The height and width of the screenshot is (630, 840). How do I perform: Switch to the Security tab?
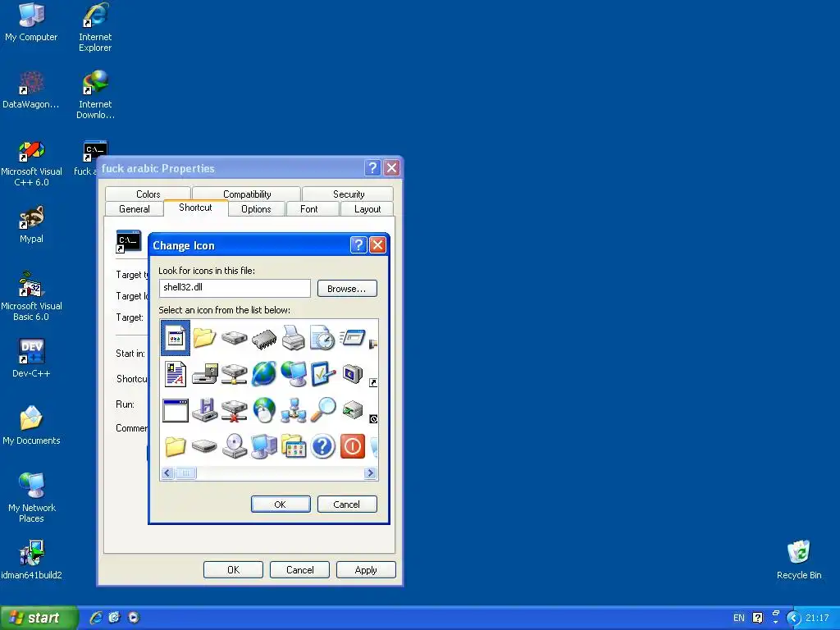[x=348, y=194]
